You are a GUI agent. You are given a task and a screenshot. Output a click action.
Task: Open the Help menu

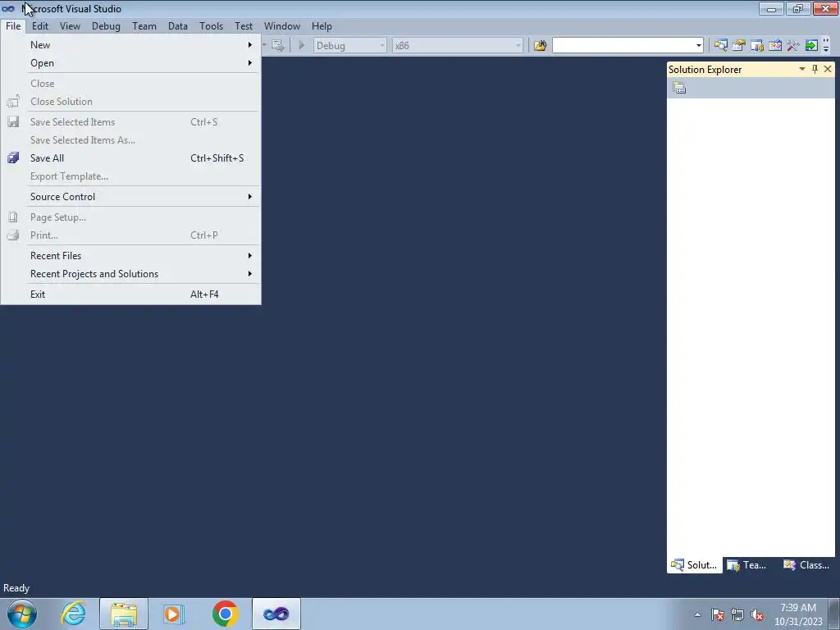click(x=322, y=25)
